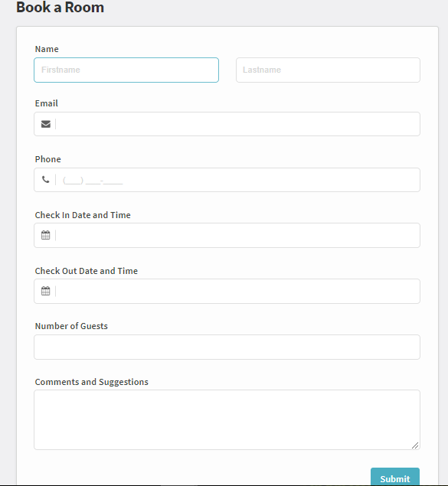Submit the booking form
The width and height of the screenshot is (448, 486).
tap(395, 478)
